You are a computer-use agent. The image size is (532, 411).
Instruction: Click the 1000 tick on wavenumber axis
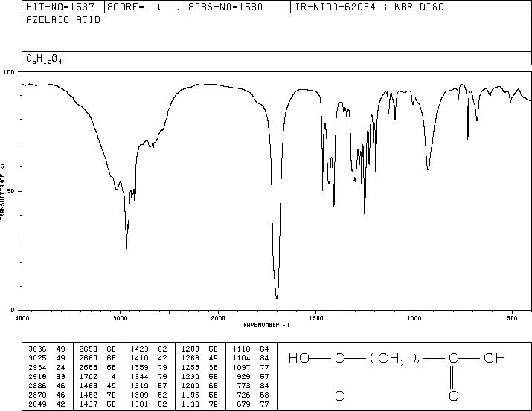(414, 318)
